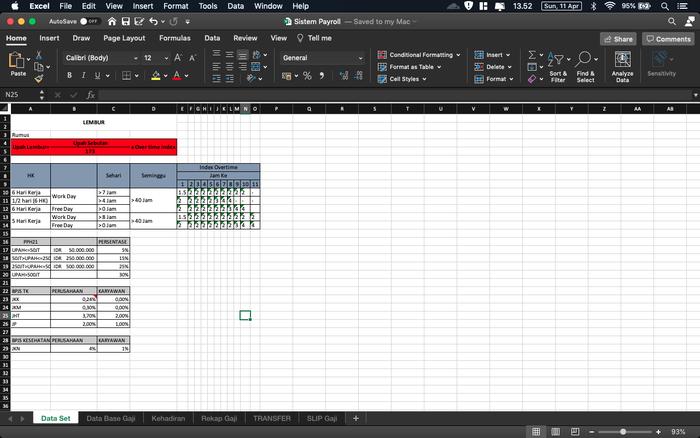This screenshot has width=700, height=438.
Task: Open Find & Select tool
Action: click(x=585, y=67)
